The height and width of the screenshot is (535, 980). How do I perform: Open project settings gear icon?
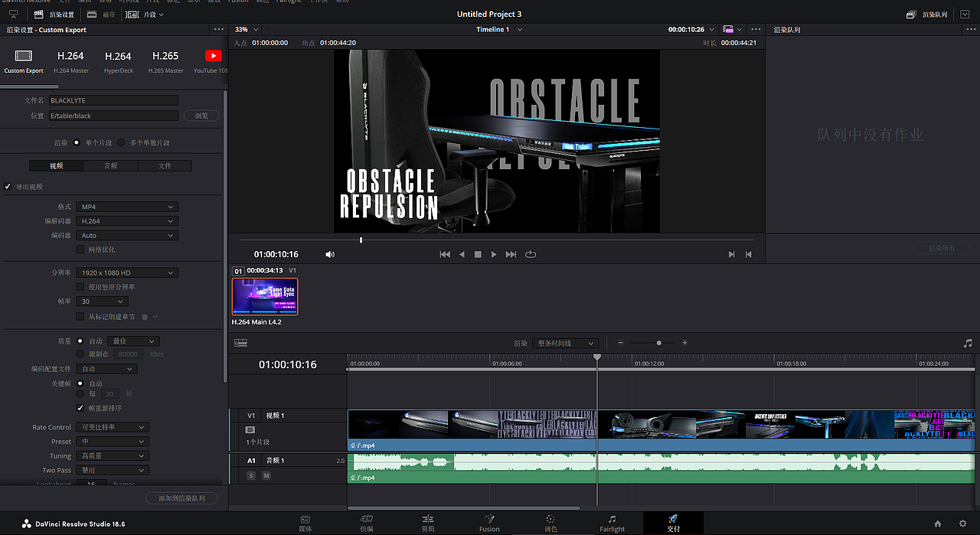pos(962,524)
